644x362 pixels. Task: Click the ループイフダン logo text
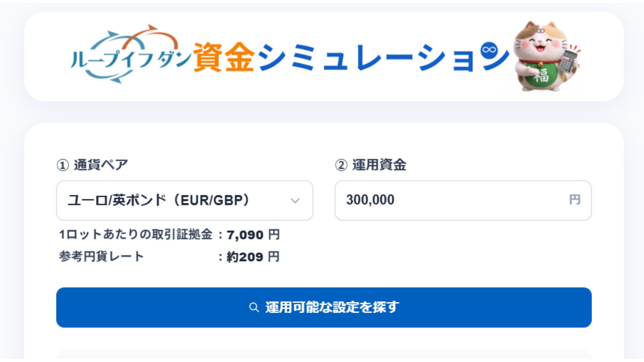pos(131,59)
